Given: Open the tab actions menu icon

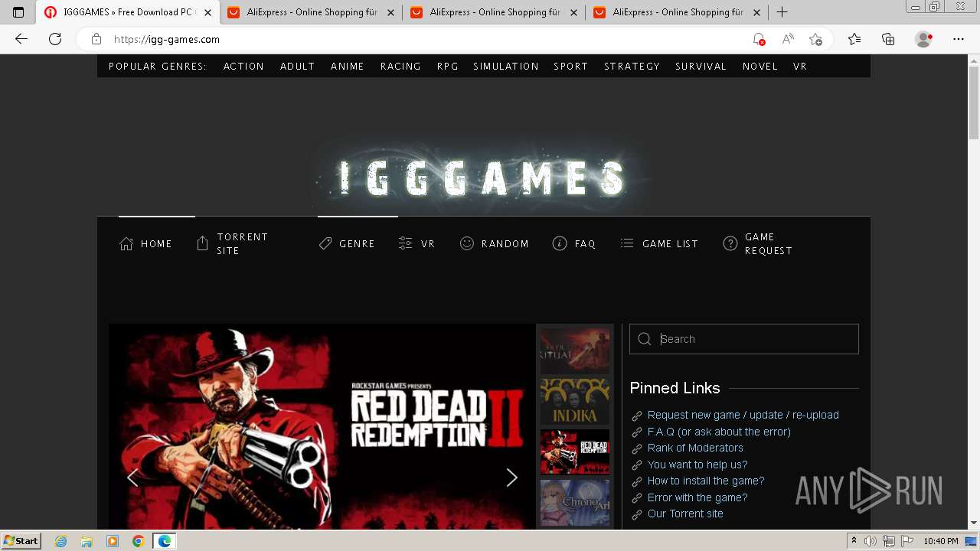Looking at the screenshot, I should (18, 12).
